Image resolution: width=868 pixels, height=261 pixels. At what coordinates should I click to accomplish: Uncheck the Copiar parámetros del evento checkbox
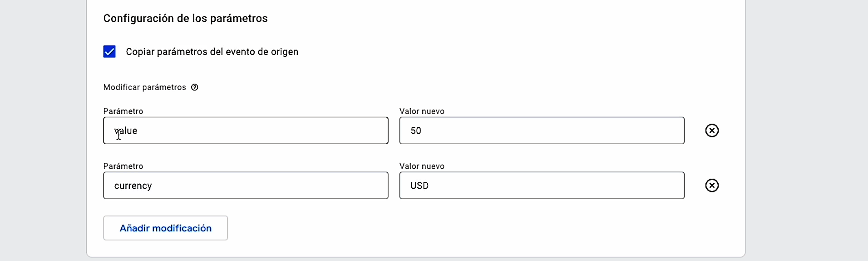(x=109, y=52)
